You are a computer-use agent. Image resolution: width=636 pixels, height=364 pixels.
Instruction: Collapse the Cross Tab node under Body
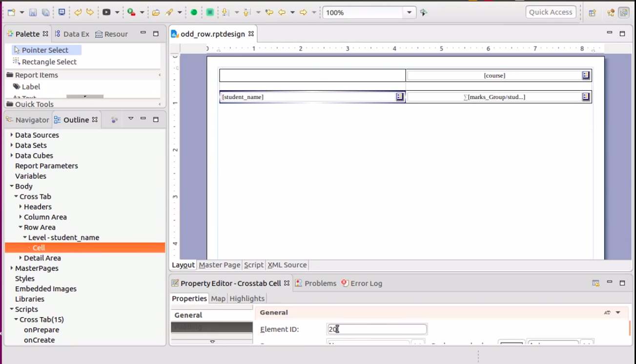point(16,197)
